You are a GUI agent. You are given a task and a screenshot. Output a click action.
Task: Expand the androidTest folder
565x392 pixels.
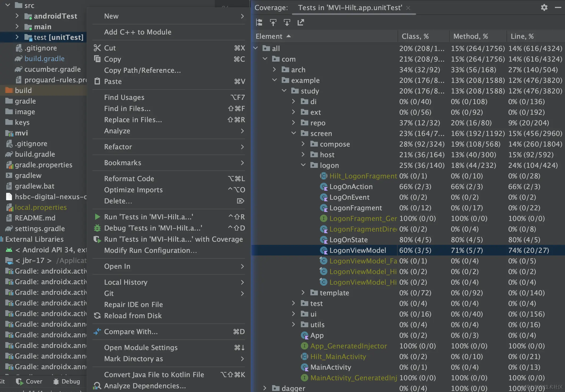pyautogui.click(x=17, y=16)
